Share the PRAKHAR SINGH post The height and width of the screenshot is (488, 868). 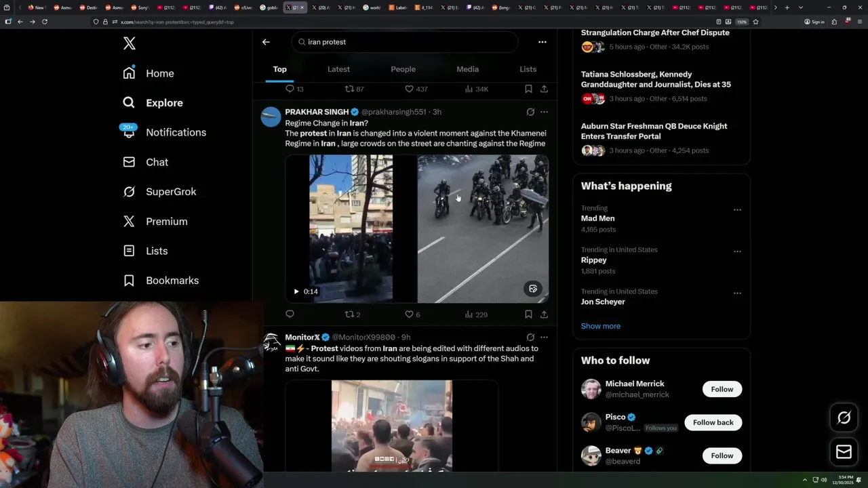pyautogui.click(x=544, y=314)
